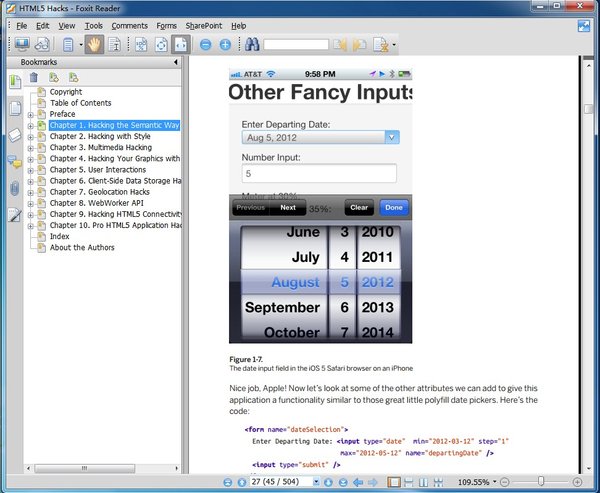Expand the Chapter 1 bookmark node

[x=31, y=126]
